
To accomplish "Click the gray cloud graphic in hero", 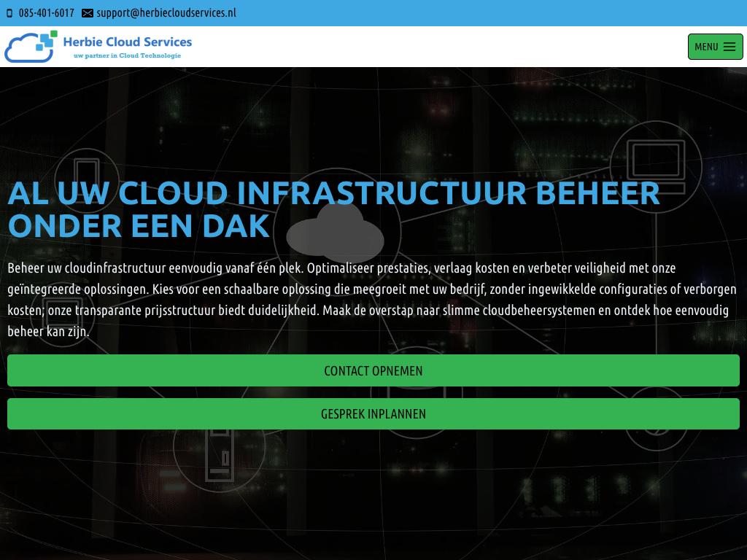I will pyautogui.click(x=335, y=233).
